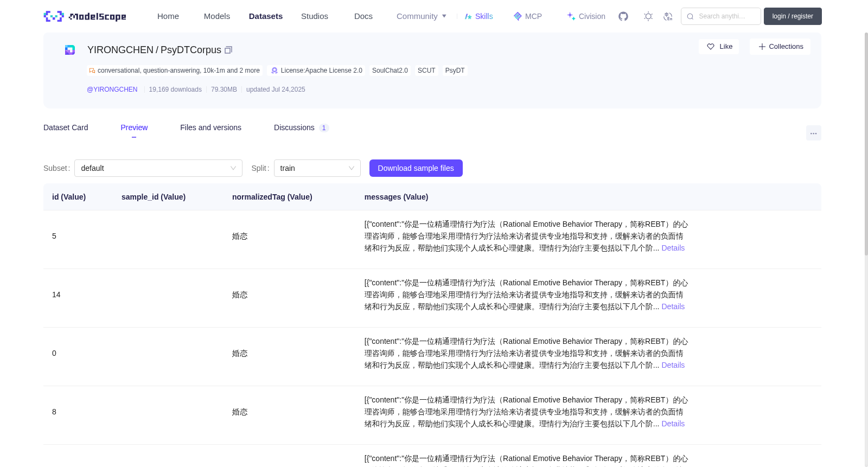
Task: Click the Civision sparkle icon
Action: pos(571,16)
